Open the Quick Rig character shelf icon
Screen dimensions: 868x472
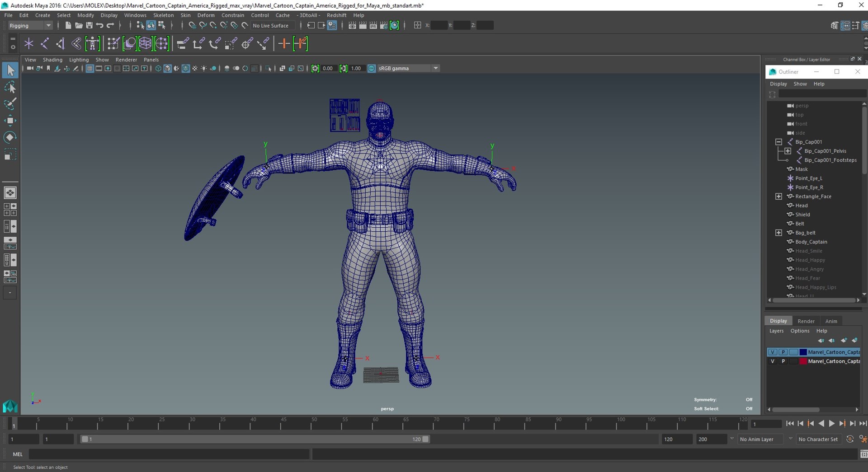tap(92, 44)
